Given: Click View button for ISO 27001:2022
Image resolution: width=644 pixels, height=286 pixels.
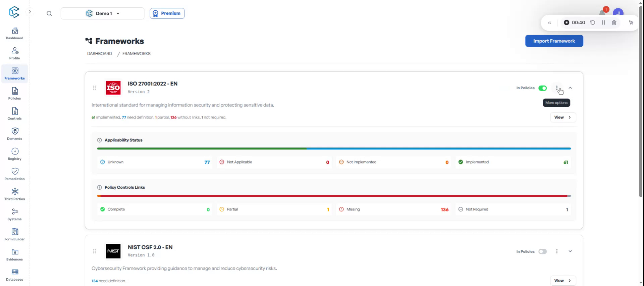Looking at the screenshot, I should (562, 117).
